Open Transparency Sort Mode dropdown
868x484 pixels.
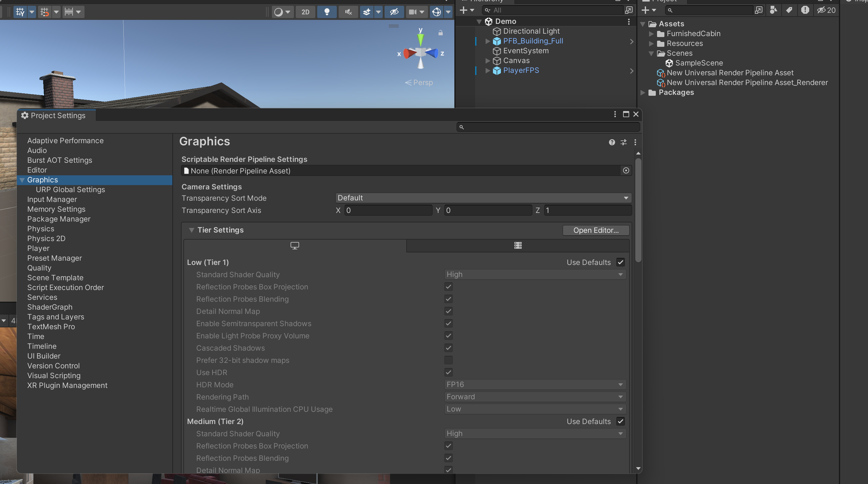(483, 198)
